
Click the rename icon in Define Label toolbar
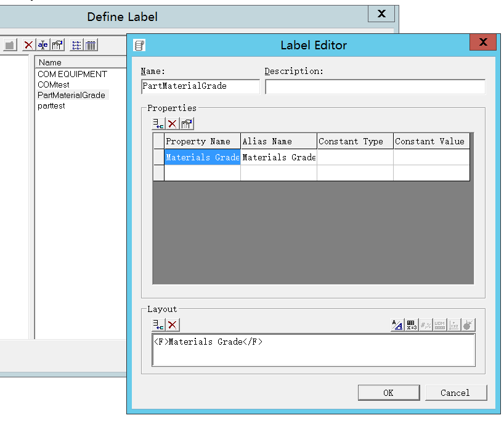(43, 45)
